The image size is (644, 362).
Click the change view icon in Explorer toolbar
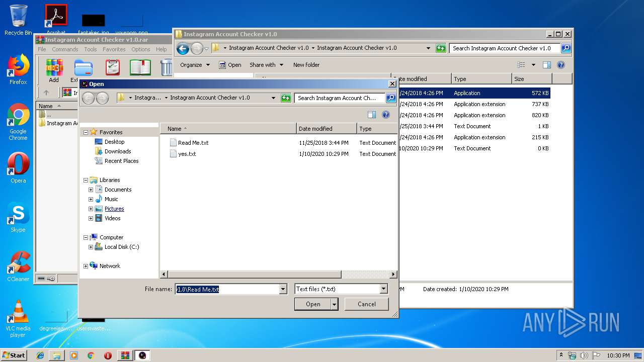pyautogui.click(x=521, y=65)
